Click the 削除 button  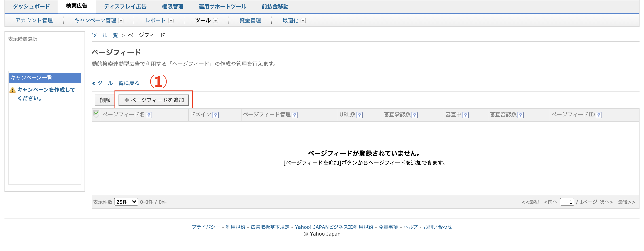point(105,100)
